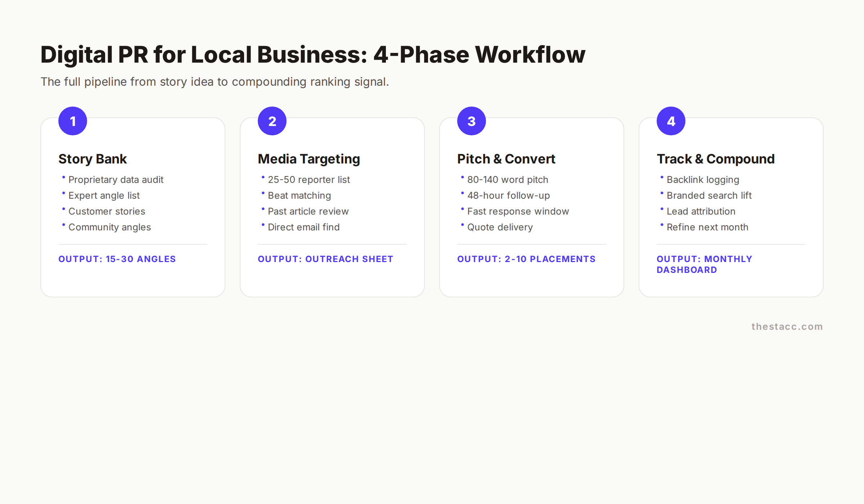Click '25-50 reporter list' bullet
This screenshot has width=864, height=504.
tap(309, 180)
